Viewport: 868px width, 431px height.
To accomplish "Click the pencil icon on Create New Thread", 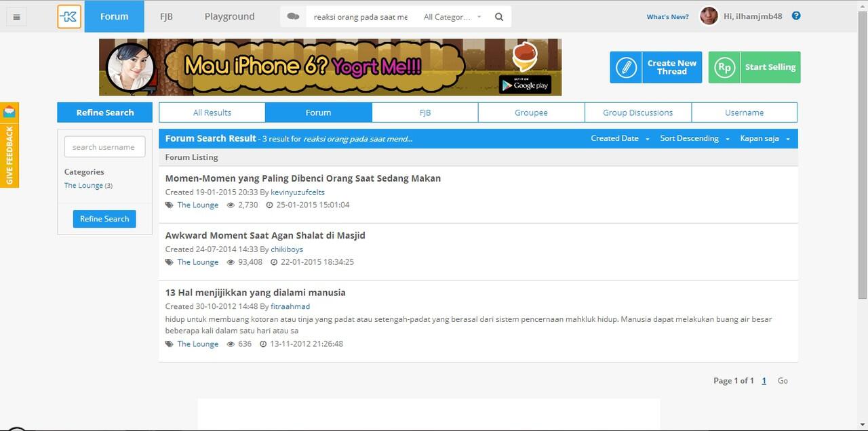I will tap(627, 68).
